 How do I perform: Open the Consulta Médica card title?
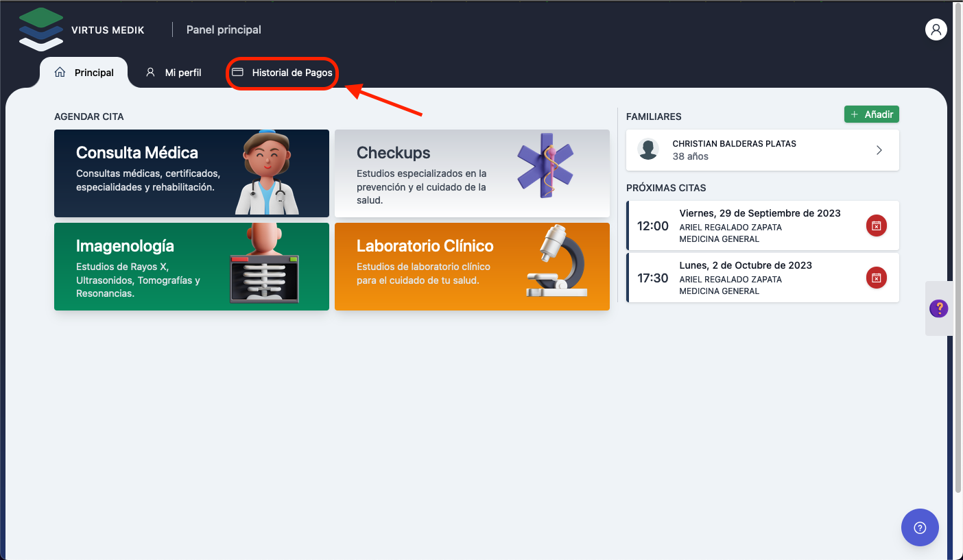coord(137,153)
